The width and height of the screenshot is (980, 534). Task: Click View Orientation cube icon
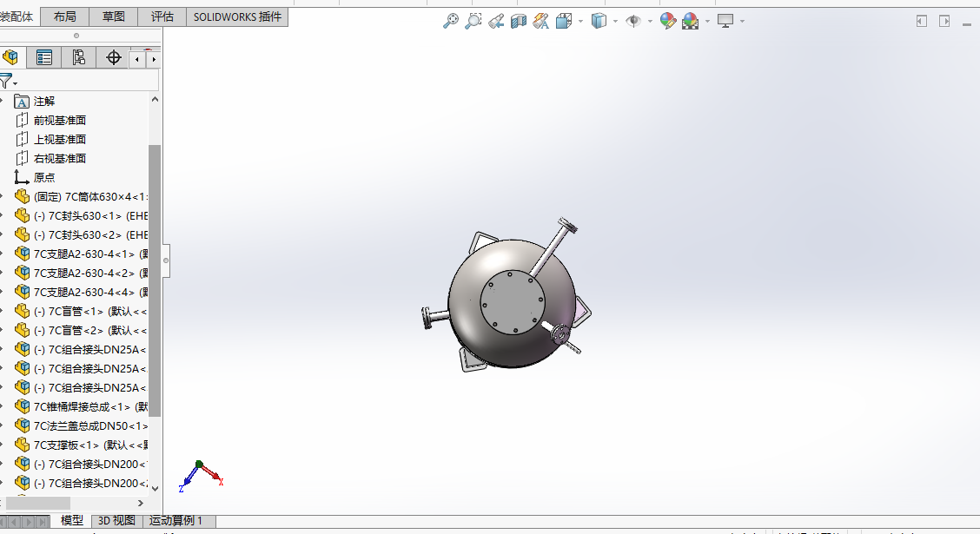[x=564, y=21]
